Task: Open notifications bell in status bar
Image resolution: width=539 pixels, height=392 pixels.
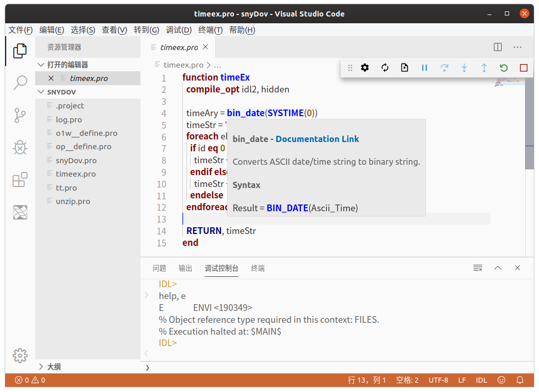Action: click(x=520, y=380)
